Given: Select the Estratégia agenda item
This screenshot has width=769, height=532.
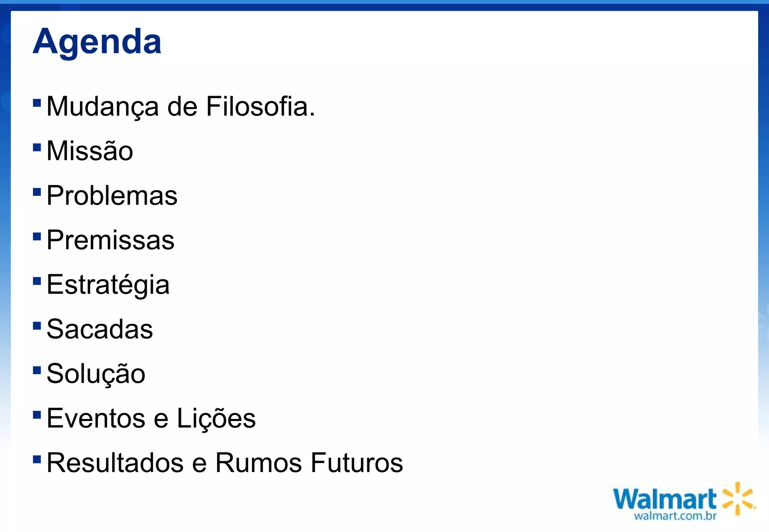Looking at the screenshot, I should [x=108, y=286].
